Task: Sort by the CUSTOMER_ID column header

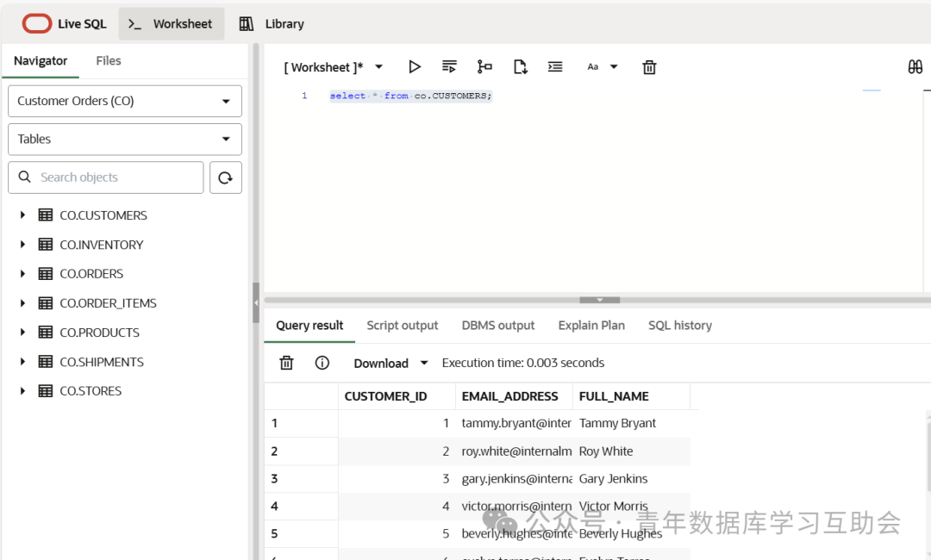Action: 397,396
